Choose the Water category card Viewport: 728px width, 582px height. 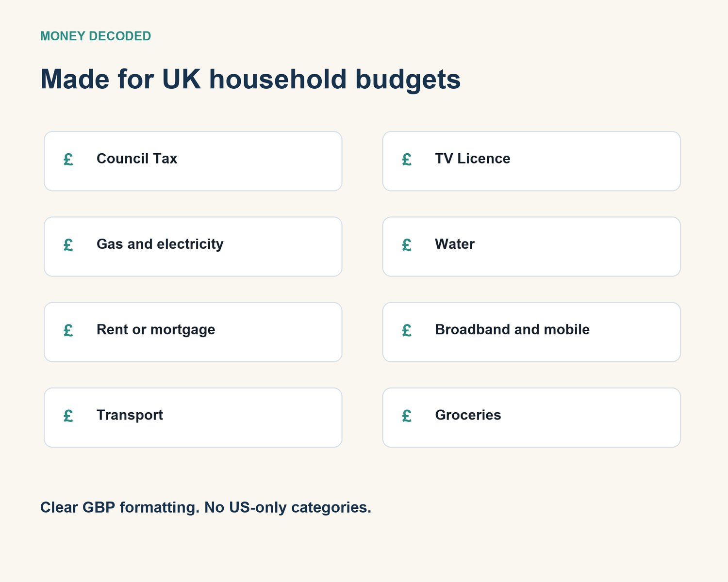531,246
